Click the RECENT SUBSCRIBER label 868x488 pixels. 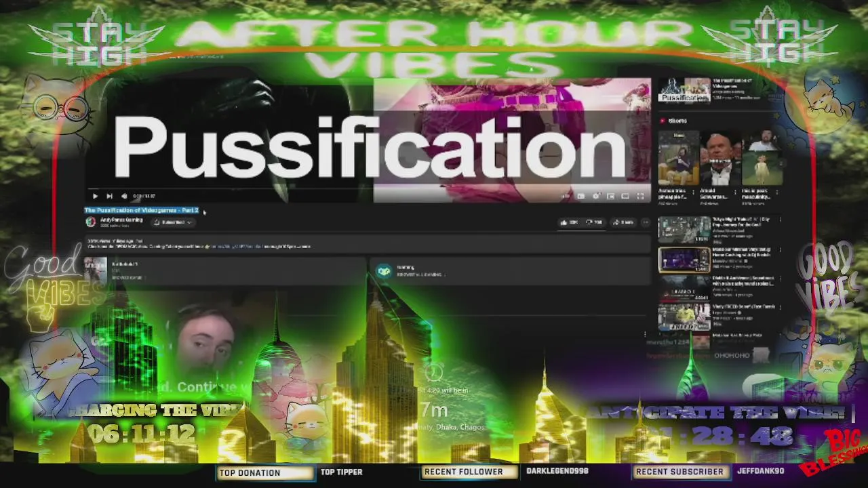679,472
